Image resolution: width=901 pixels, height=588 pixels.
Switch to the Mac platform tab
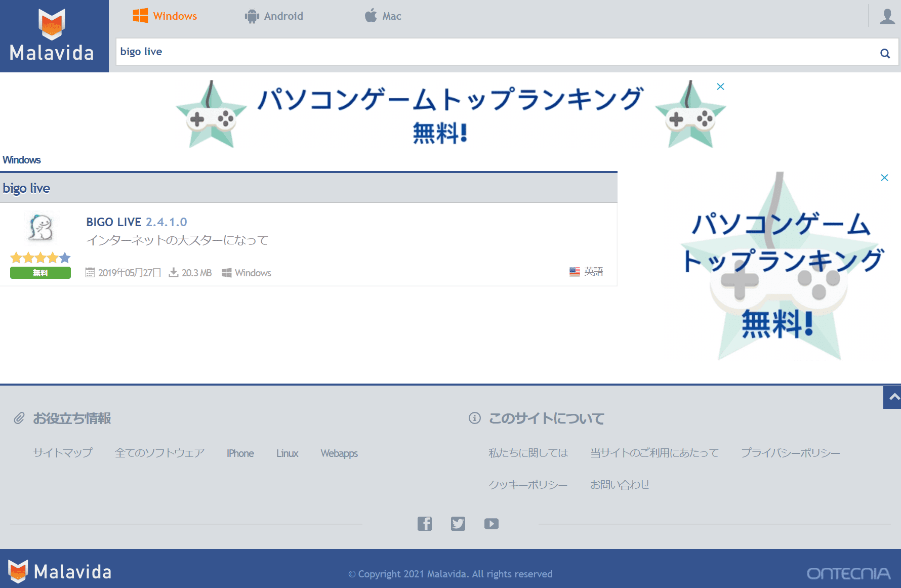tap(383, 16)
